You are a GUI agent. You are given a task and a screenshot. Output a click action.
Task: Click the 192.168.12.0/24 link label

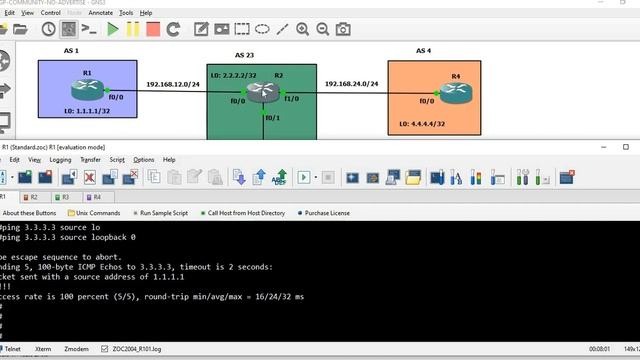point(173,84)
